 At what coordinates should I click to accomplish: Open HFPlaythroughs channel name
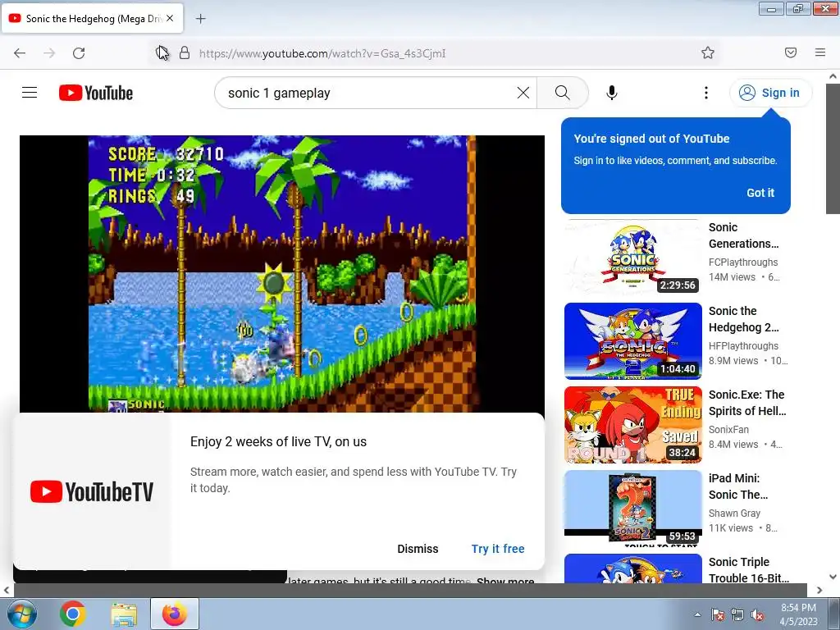click(743, 345)
